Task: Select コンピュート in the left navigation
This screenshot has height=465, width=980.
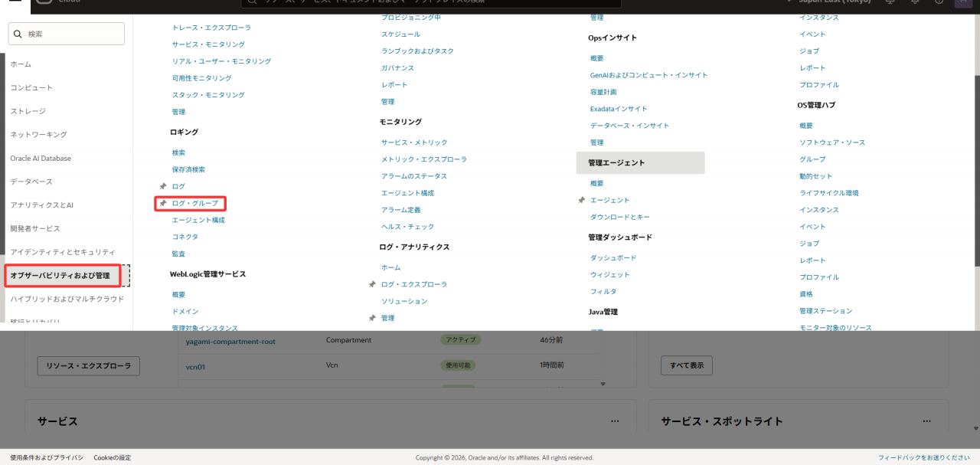Action: [x=31, y=88]
